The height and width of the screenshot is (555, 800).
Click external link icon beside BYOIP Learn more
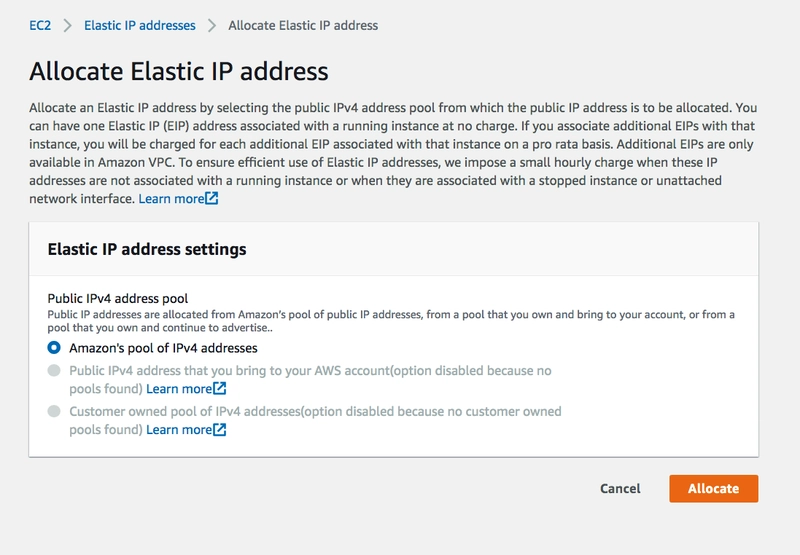click(220, 389)
